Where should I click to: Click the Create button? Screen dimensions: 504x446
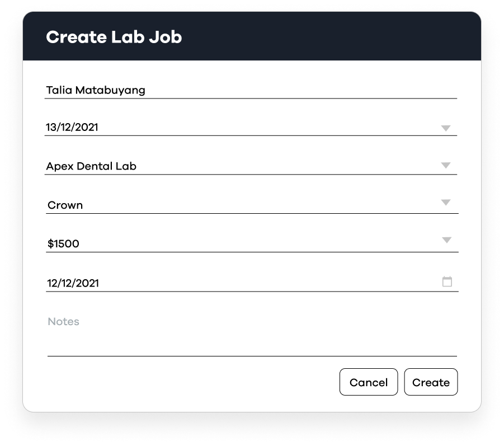tap(431, 382)
